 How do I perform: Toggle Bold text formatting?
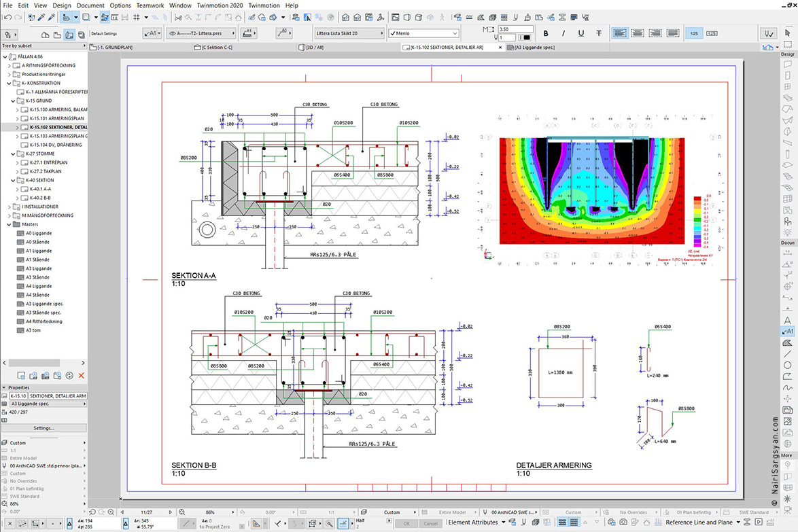tap(546, 33)
